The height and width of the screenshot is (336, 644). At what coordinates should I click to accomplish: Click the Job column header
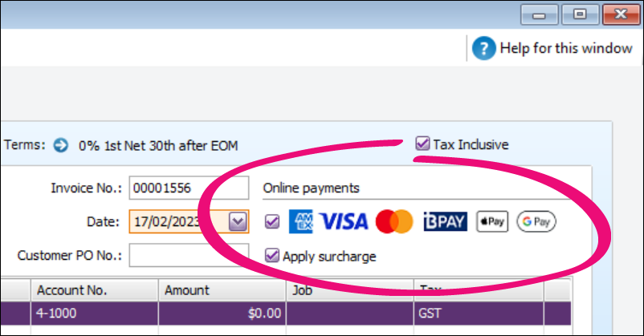point(349,291)
